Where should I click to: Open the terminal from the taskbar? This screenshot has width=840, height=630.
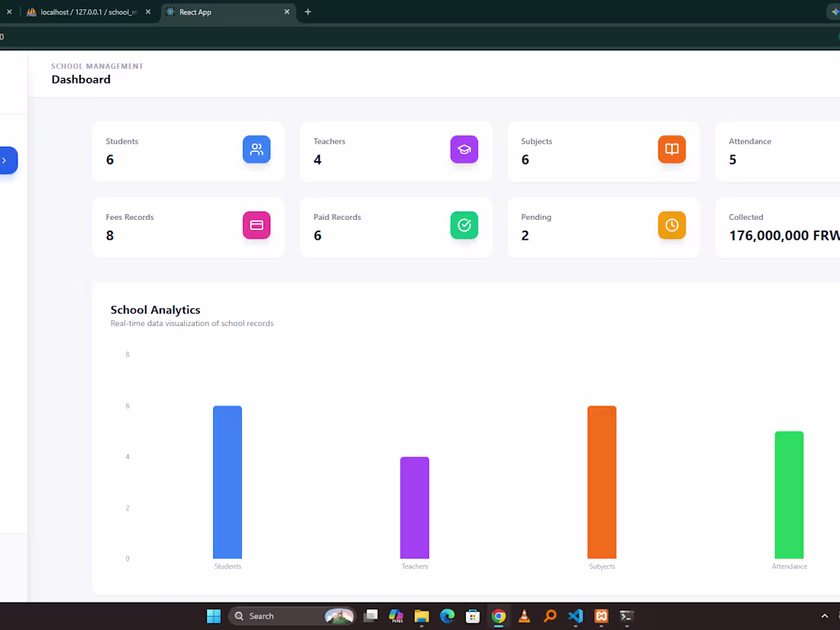(x=627, y=616)
